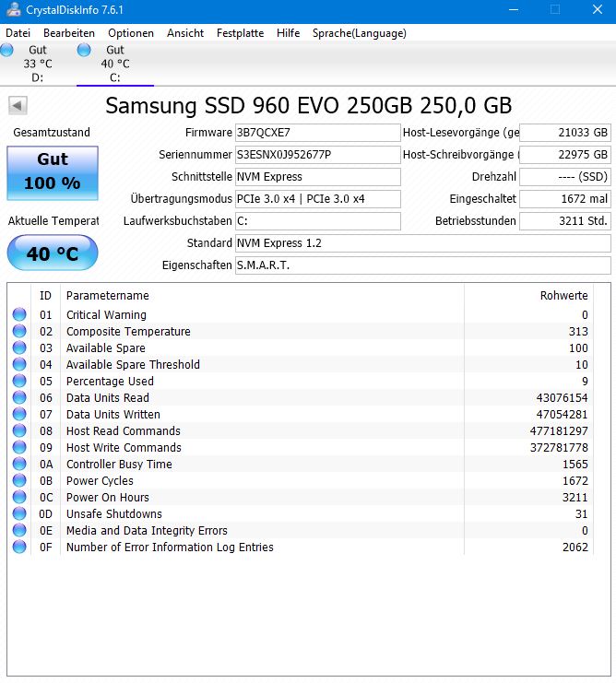Click status orb of Error Information Log Entries row

19,547
